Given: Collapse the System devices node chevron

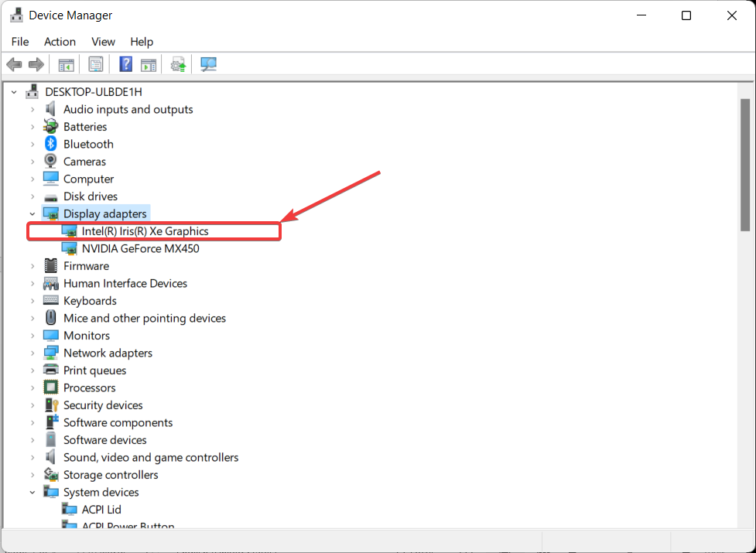Looking at the screenshot, I should pyautogui.click(x=32, y=492).
